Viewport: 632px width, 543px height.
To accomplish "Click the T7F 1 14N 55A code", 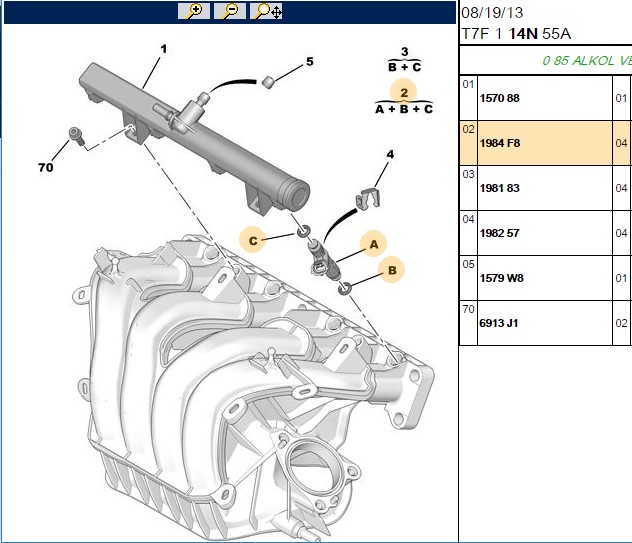I will coord(516,33).
